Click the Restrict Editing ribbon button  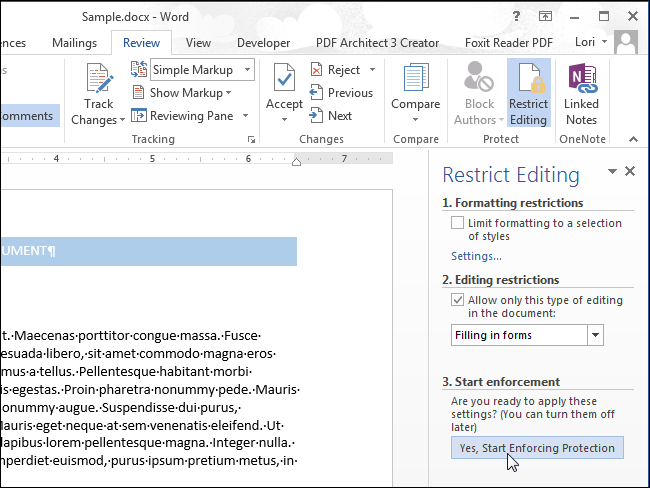point(528,93)
